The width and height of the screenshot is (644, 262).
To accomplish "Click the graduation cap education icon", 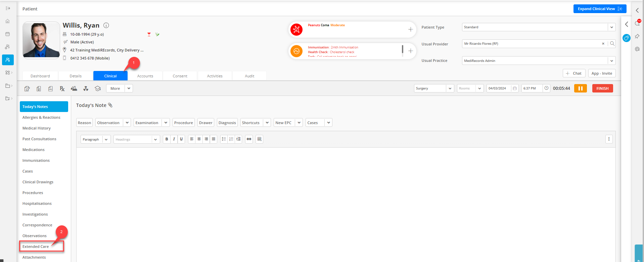I will [x=98, y=88].
